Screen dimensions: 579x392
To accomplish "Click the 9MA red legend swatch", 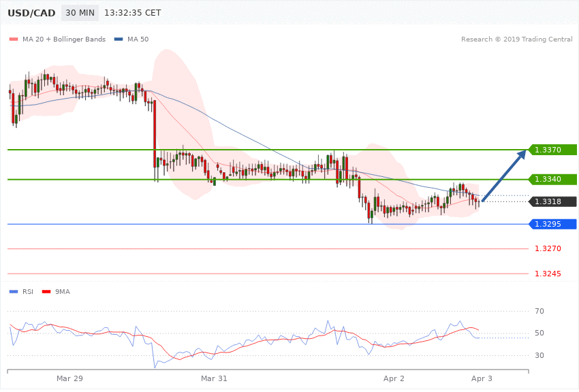I will (46, 292).
